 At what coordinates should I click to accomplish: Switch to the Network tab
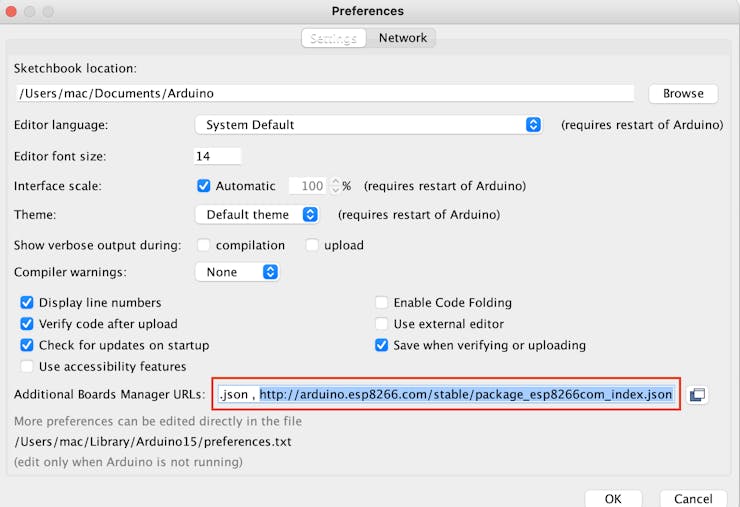(x=403, y=38)
